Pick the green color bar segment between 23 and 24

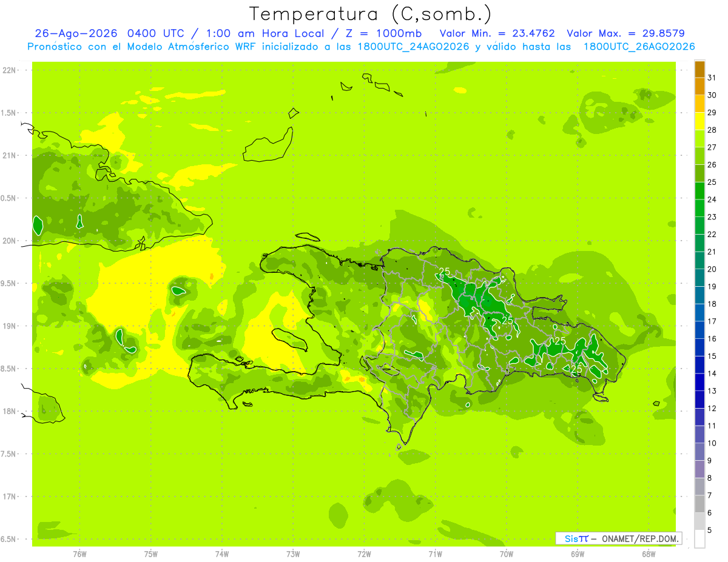(699, 209)
